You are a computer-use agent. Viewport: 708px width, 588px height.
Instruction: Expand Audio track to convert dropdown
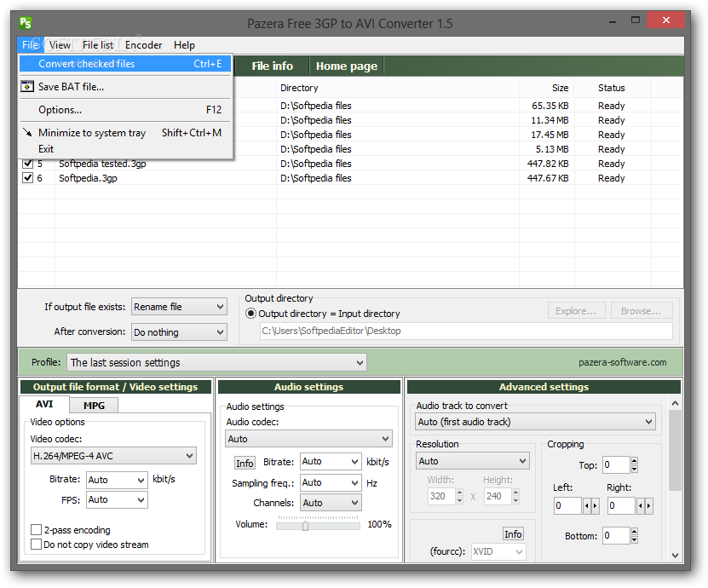[x=536, y=421]
